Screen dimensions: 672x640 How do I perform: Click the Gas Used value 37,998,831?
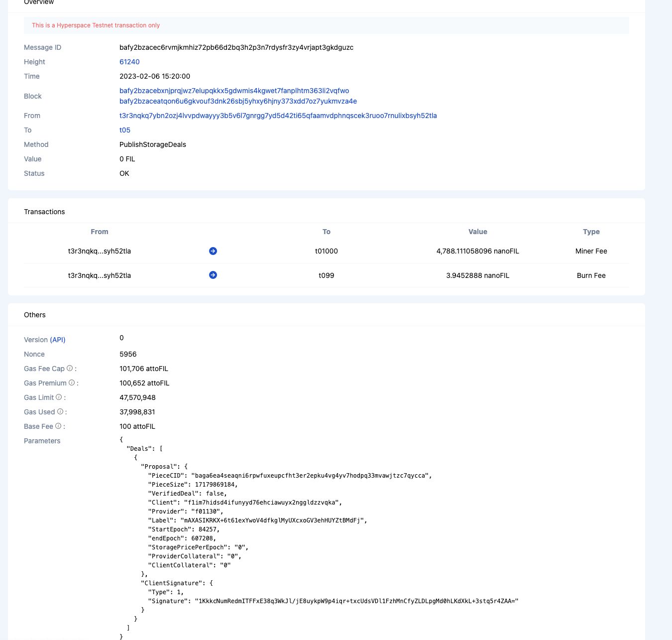(137, 412)
